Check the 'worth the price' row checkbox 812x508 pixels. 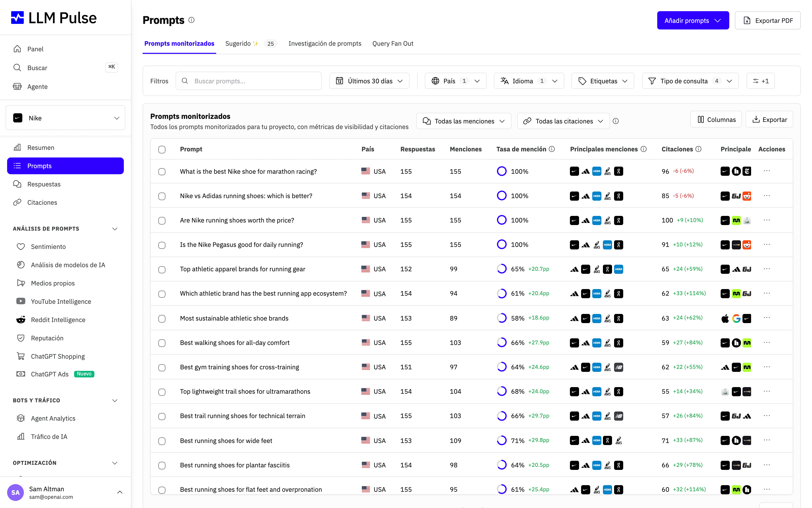[x=162, y=221]
